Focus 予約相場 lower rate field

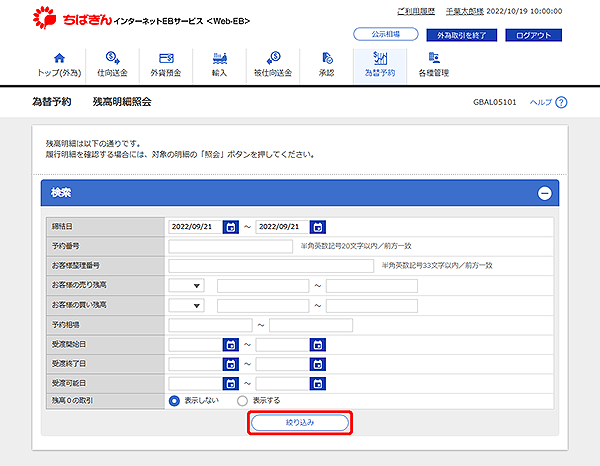tap(210, 325)
